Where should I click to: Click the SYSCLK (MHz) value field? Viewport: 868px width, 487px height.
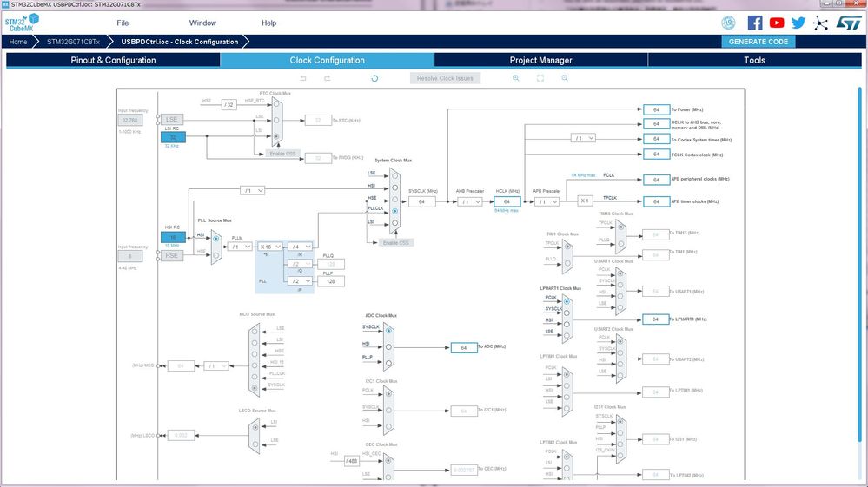(x=421, y=201)
